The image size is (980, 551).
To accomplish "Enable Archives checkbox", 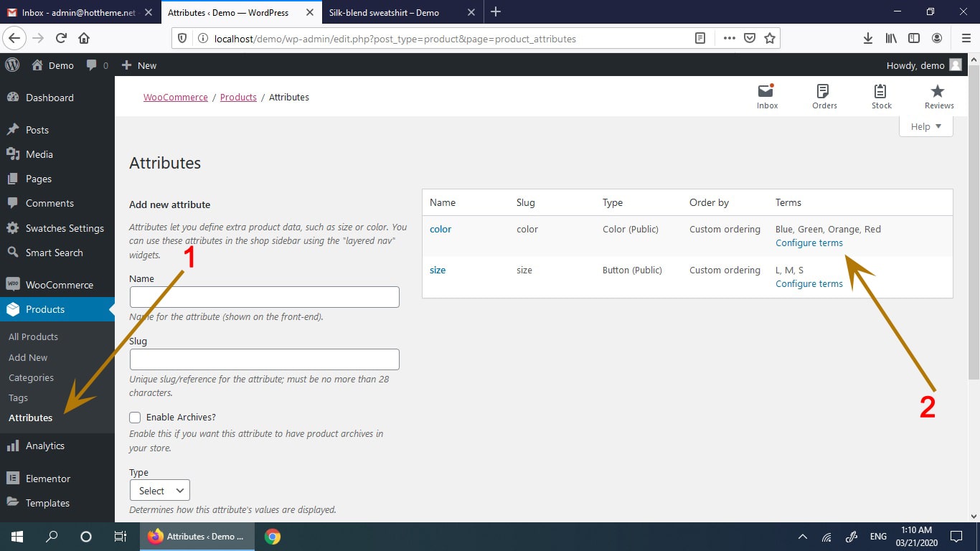I will (135, 418).
